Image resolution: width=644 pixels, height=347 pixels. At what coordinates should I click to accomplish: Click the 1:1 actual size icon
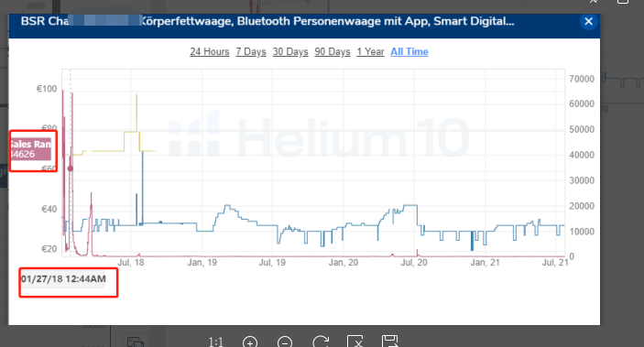(x=215, y=342)
